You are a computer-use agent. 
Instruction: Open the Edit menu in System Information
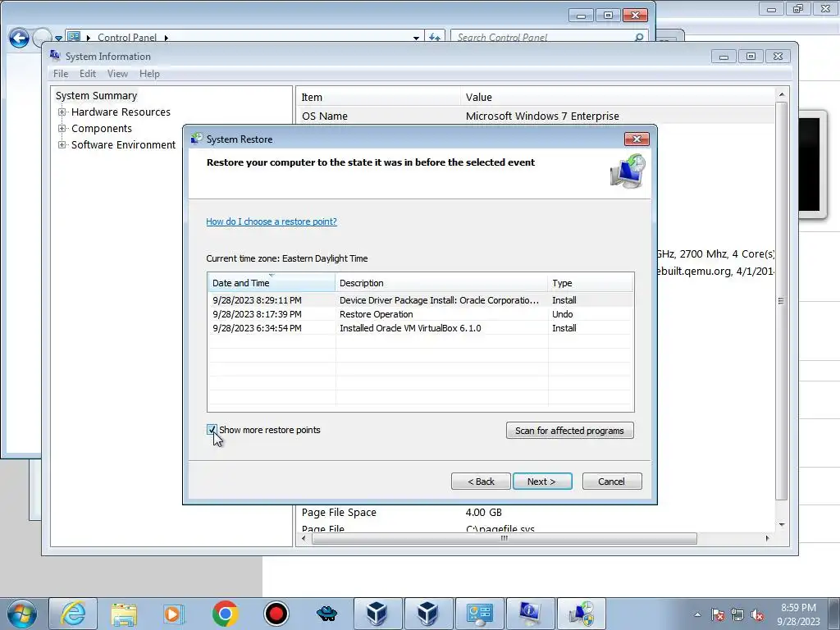tap(87, 74)
